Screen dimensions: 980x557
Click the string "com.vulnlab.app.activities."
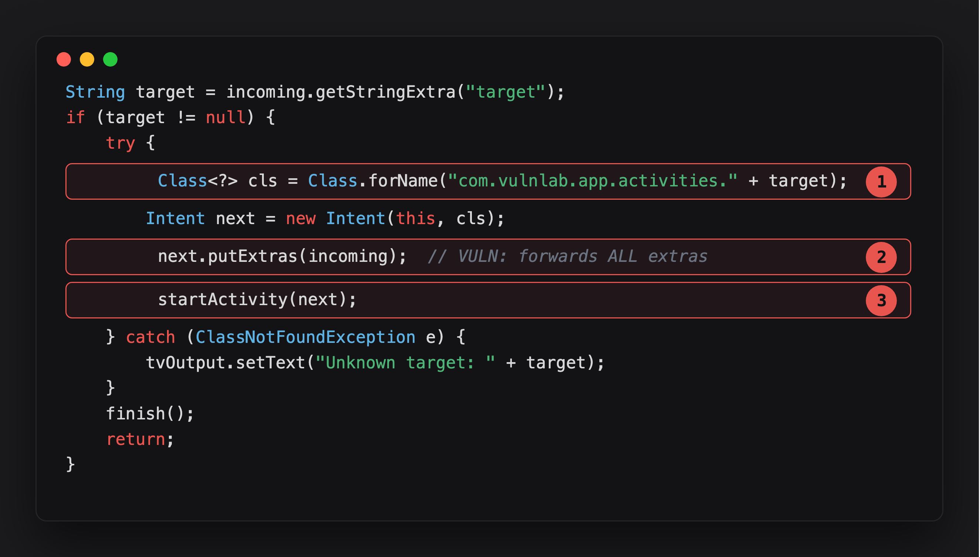click(592, 181)
